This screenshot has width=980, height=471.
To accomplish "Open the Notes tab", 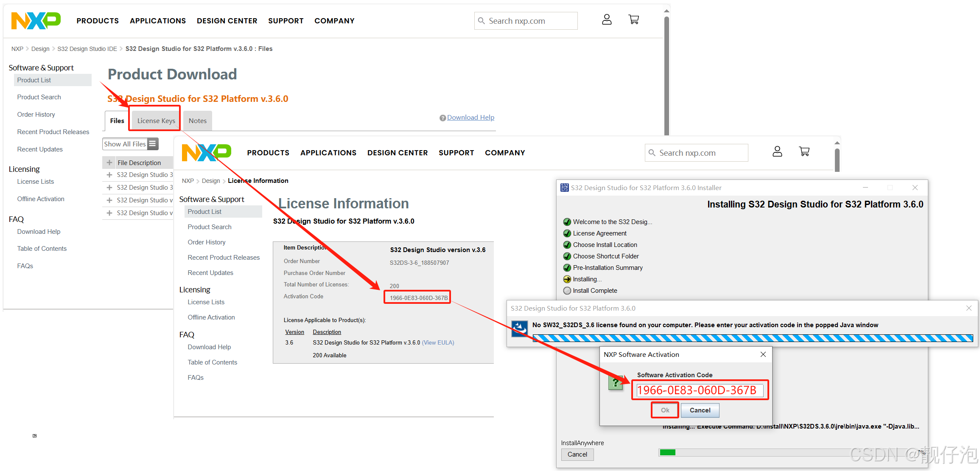I will click(x=197, y=121).
